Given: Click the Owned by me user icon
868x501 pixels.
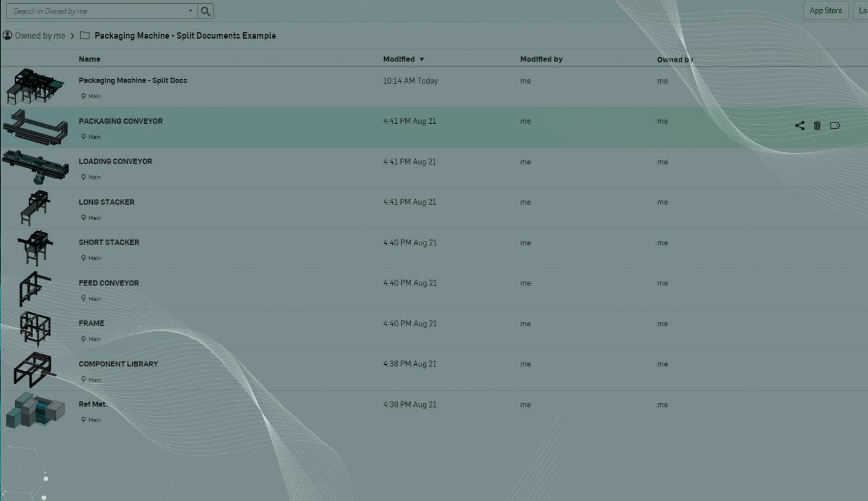Looking at the screenshot, I should [7, 35].
